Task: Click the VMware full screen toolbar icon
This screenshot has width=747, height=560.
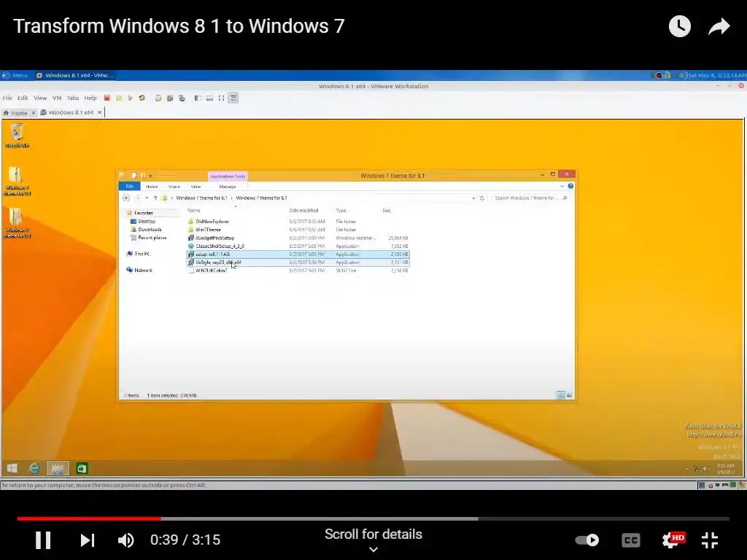Action: click(221, 98)
